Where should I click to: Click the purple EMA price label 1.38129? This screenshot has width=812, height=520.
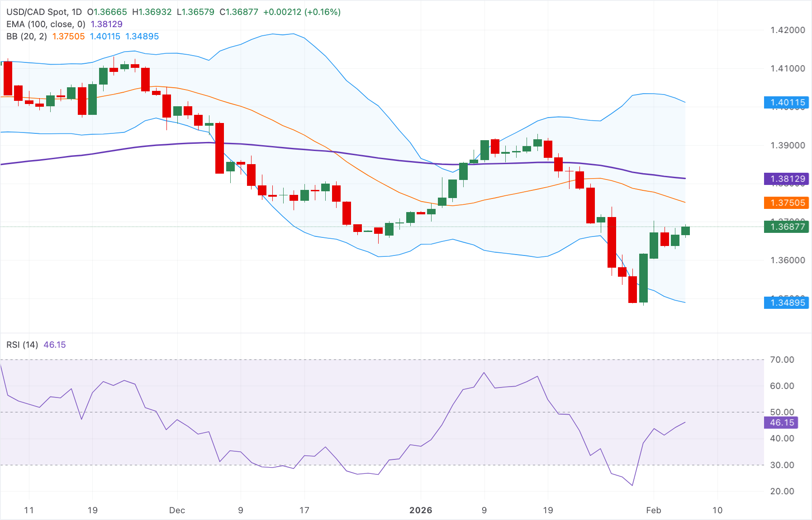pos(787,179)
